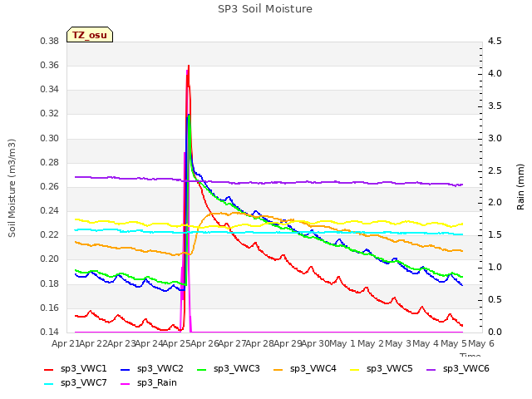Click the Soil Moisture (m3/m3) axis title
532x399 pixels.
(x=12, y=188)
